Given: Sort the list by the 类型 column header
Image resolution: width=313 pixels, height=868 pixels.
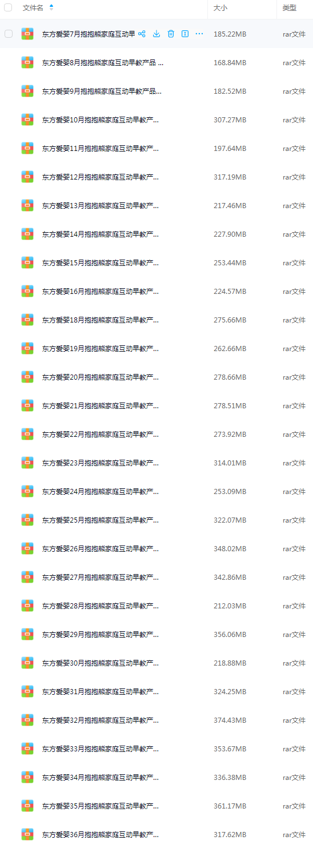Looking at the screenshot, I should pyautogui.click(x=290, y=8).
